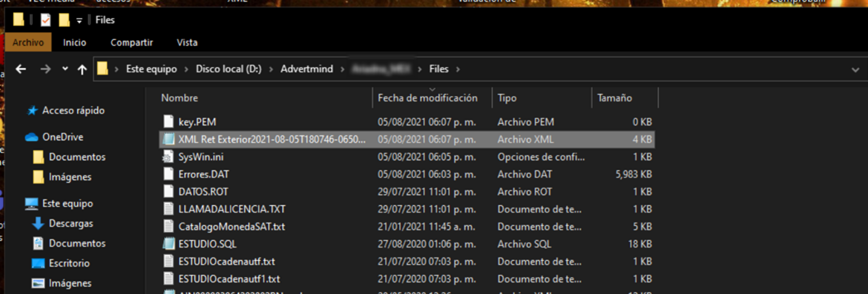Viewport: 868px width, 294px height.
Task: Click the DATOS.ROT file icon
Action: coord(169,191)
